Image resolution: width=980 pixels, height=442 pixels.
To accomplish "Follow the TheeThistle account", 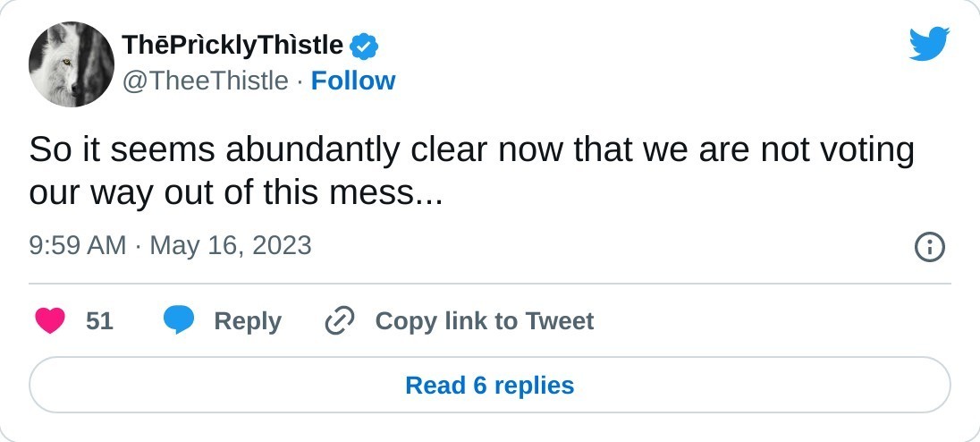I will click(x=353, y=81).
